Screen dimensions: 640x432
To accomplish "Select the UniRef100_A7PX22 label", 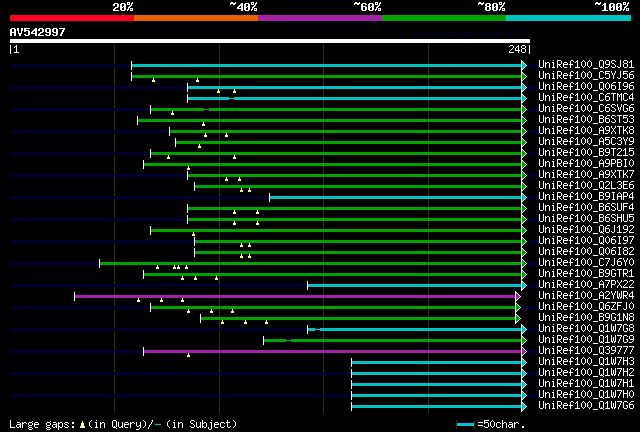I will (x=586, y=285).
